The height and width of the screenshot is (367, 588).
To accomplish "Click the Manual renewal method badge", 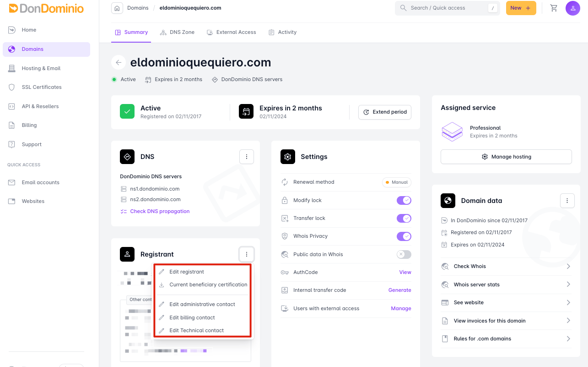I will coord(397,182).
